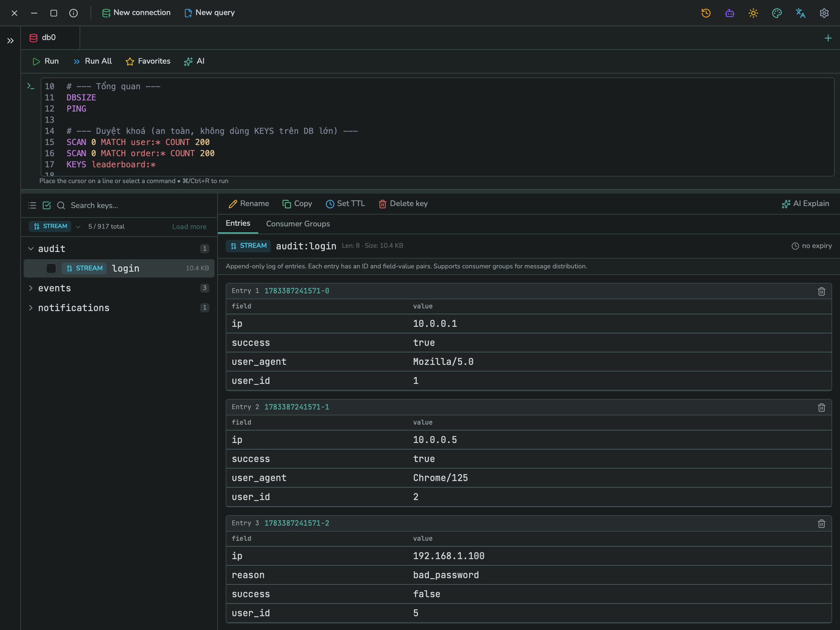
Task: Expand the notifications folder
Action: 31,307
